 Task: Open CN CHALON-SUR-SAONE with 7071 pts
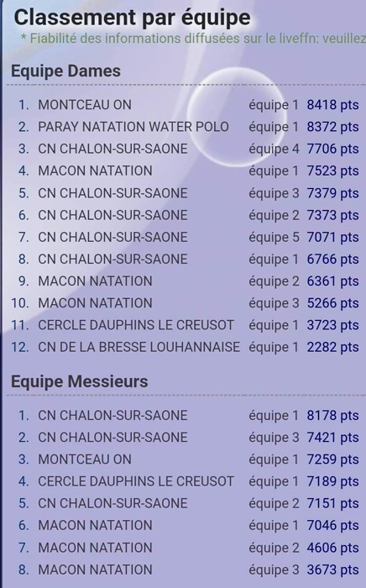click(x=112, y=237)
